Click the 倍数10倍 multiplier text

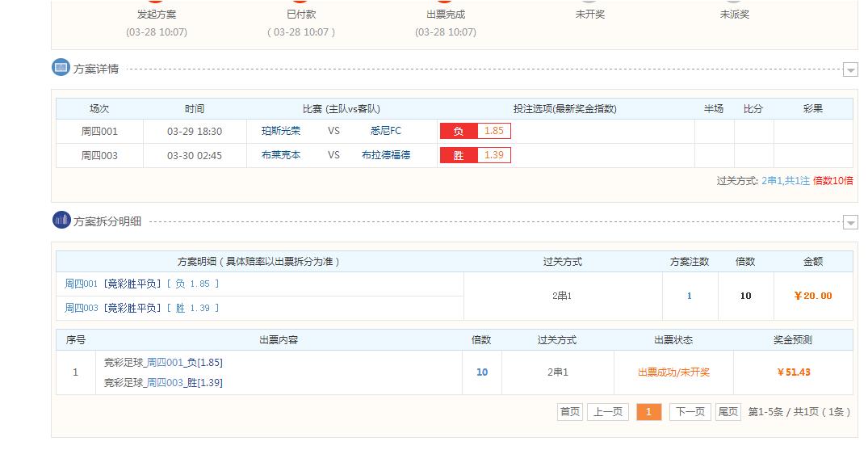(833, 181)
